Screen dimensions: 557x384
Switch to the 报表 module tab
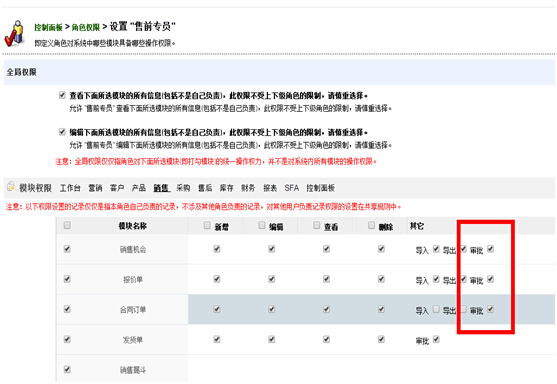[270, 188]
